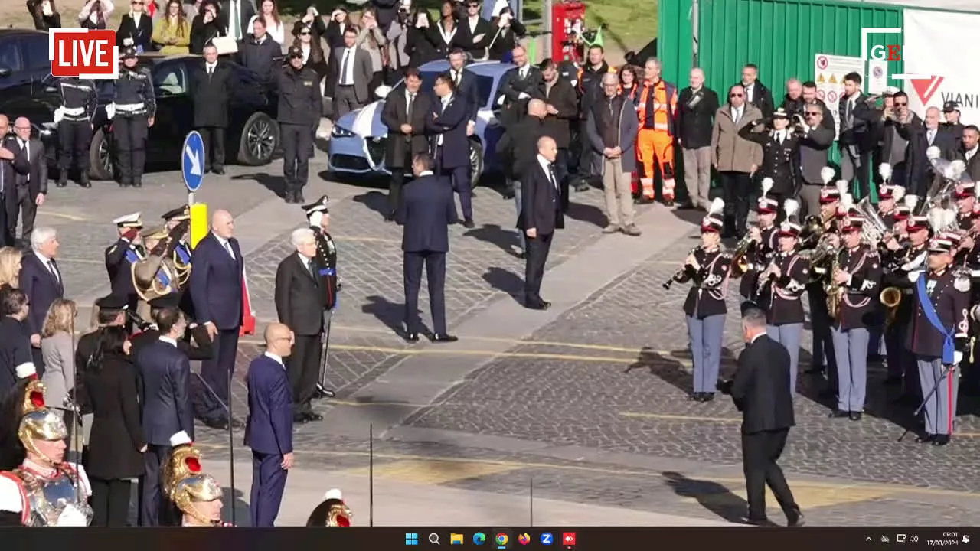Open File Explorer from taskbar
The height and width of the screenshot is (551, 980).
[456, 539]
